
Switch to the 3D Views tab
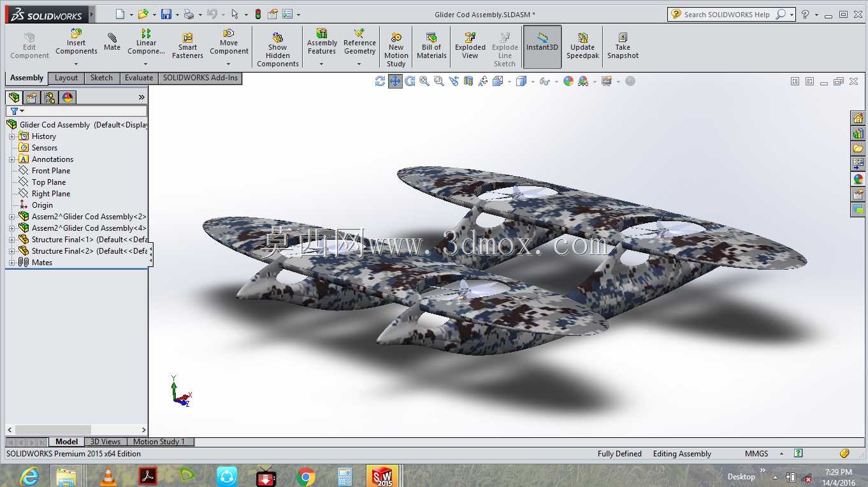[x=105, y=442]
